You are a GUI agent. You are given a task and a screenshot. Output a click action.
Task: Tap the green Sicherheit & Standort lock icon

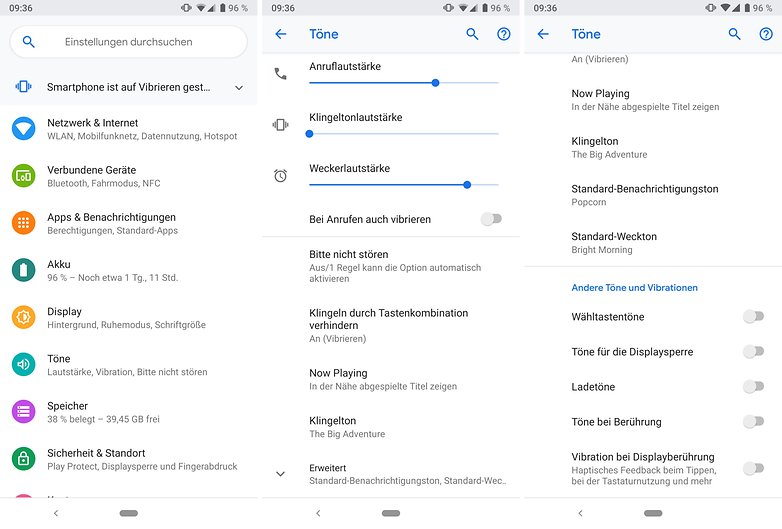coord(23,459)
